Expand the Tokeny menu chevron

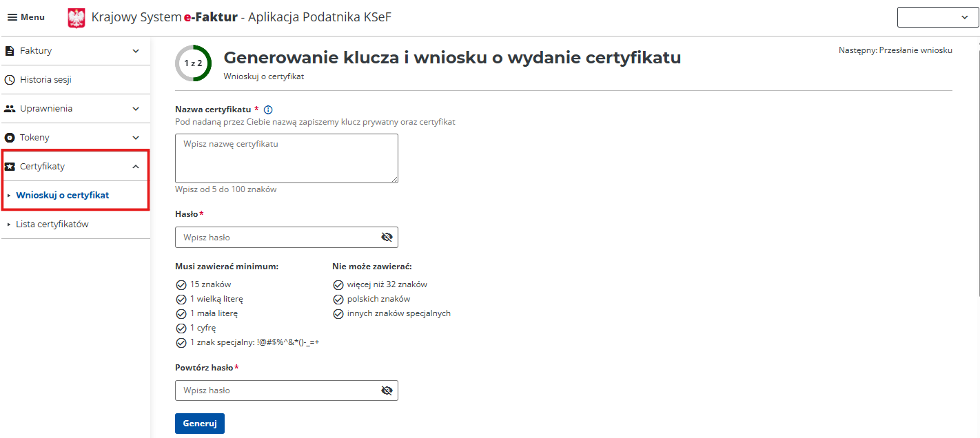(x=136, y=138)
